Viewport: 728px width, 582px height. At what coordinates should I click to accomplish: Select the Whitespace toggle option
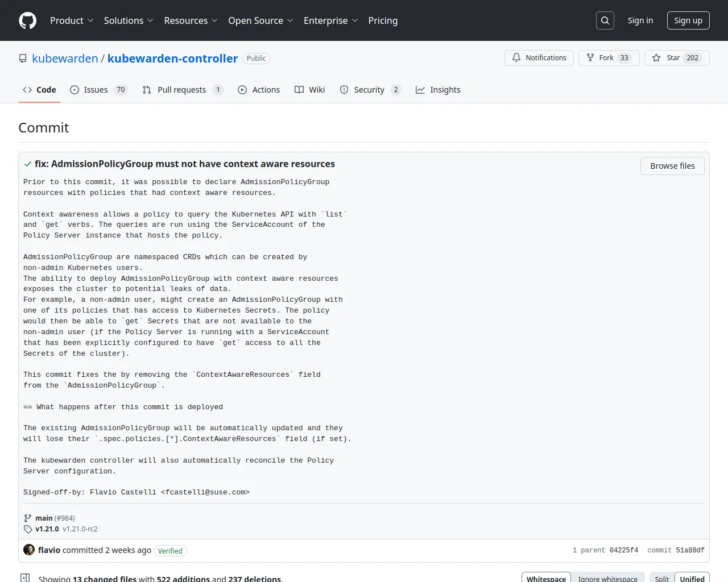click(x=546, y=579)
